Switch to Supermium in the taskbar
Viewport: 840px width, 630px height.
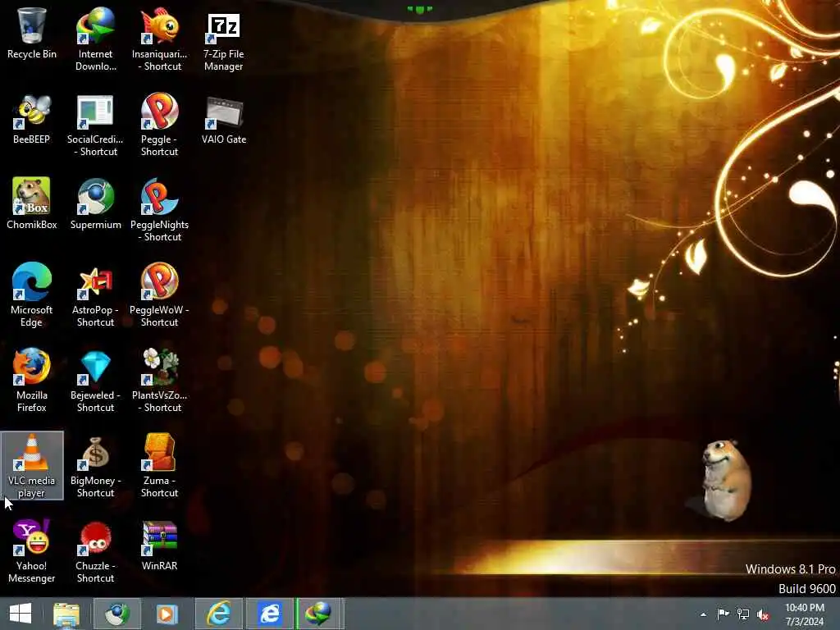pyautogui.click(x=116, y=614)
